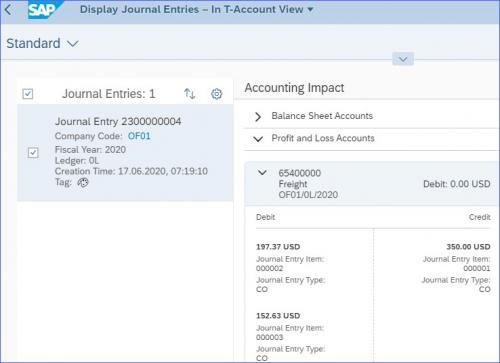The width and height of the screenshot is (500, 363).
Task: Click the Debit column header
Action: point(266,217)
